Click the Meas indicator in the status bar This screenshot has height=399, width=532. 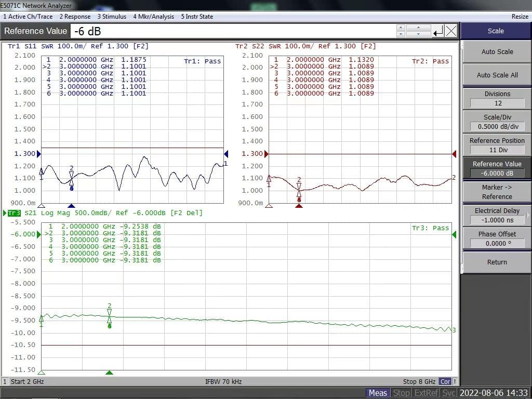coord(378,392)
